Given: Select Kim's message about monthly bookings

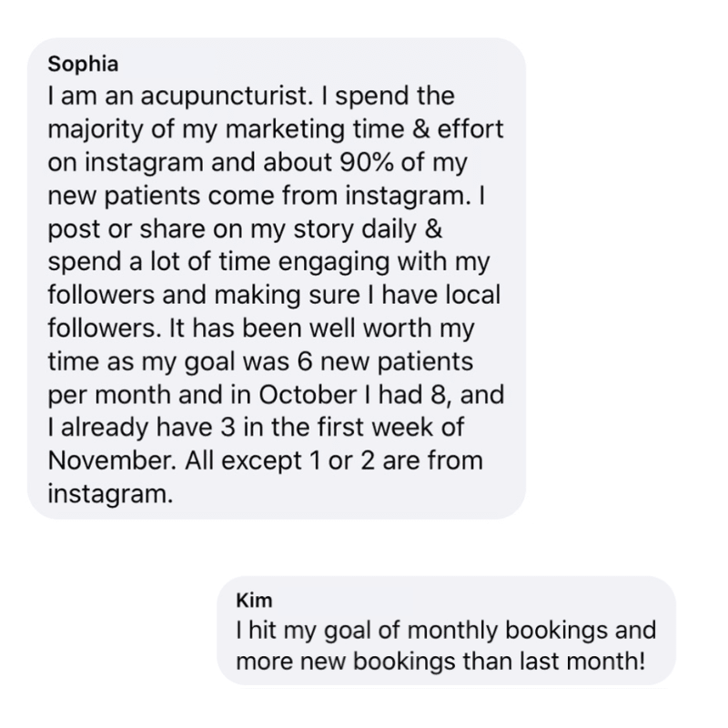Looking at the screenshot, I should 446,631.
